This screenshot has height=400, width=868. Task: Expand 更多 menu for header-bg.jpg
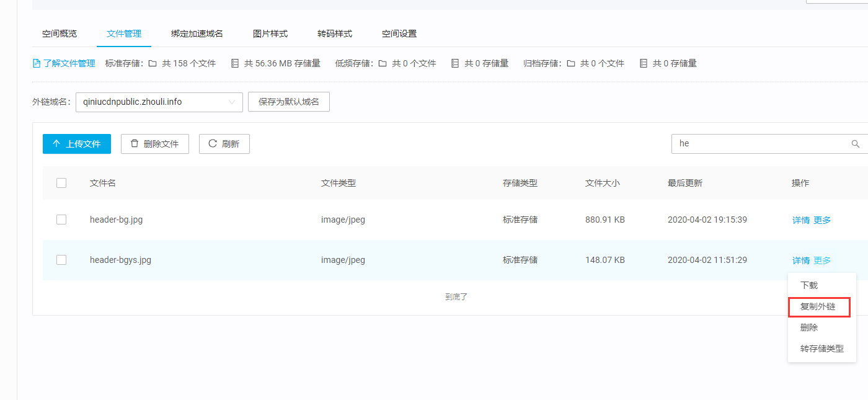pyautogui.click(x=822, y=220)
